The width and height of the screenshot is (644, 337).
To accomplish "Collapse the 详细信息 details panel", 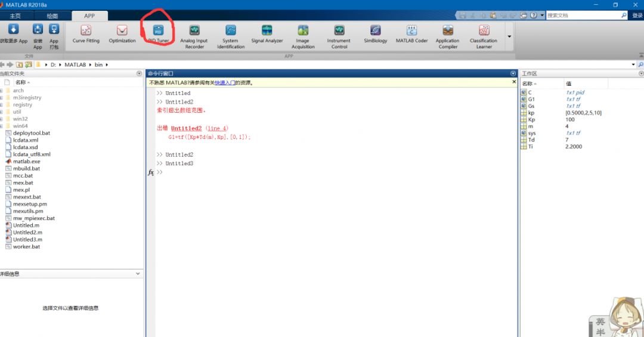I will 138,273.
